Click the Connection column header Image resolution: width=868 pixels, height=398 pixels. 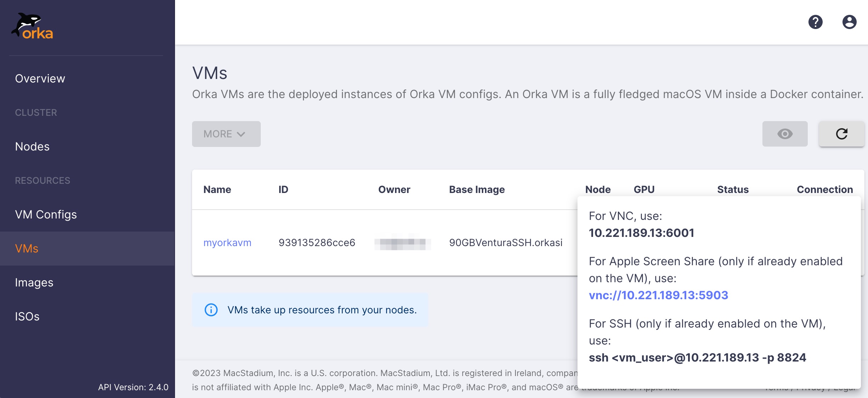[825, 189]
